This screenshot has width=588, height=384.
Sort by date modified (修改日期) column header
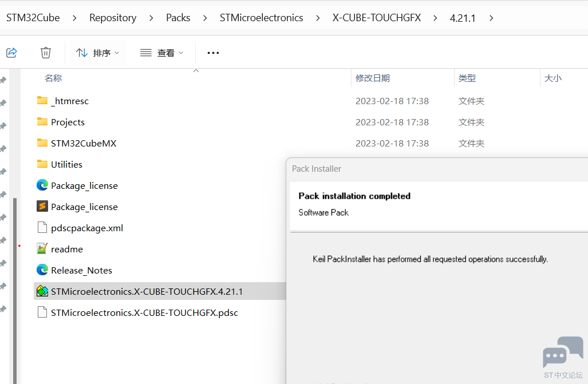[373, 78]
